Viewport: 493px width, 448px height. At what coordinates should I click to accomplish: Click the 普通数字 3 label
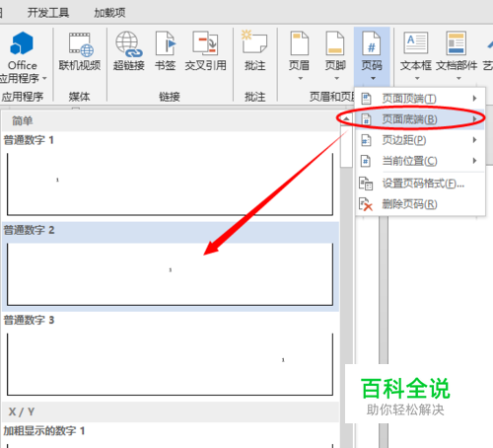(29, 320)
